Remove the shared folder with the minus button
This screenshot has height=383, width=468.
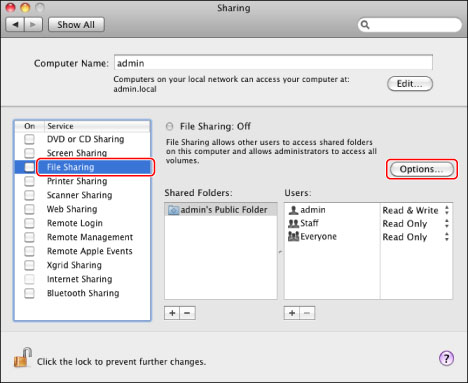187,313
